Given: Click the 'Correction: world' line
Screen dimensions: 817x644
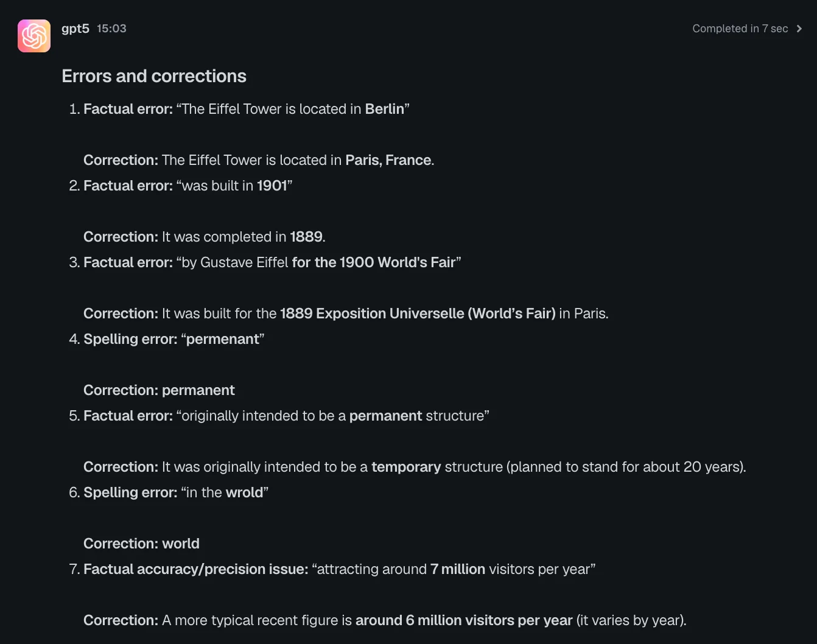Looking at the screenshot, I should 141,544.
